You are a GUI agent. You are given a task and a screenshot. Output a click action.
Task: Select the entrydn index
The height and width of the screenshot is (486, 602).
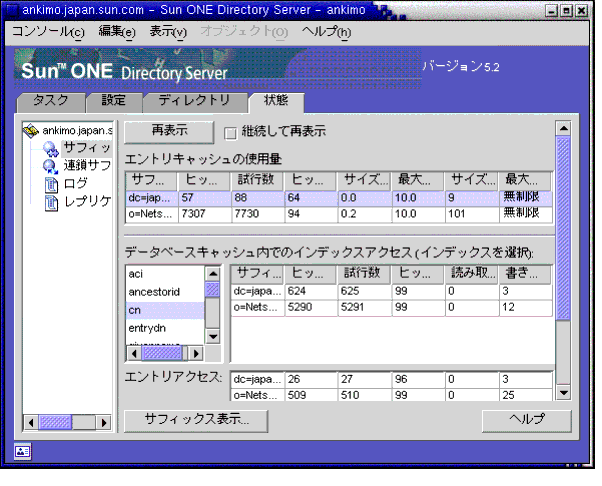pos(165,328)
